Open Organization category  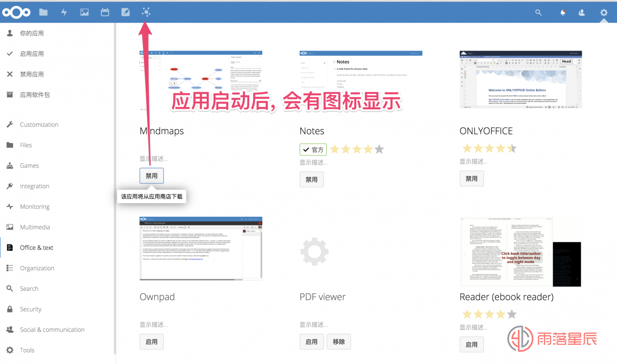(x=37, y=268)
